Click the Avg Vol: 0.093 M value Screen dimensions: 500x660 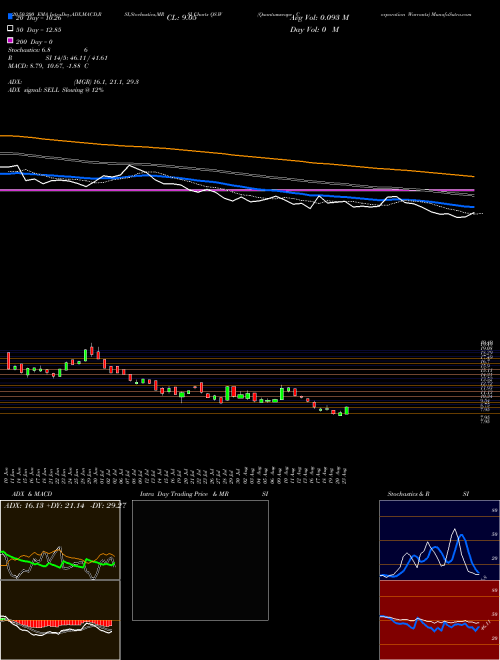pos(319,18)
